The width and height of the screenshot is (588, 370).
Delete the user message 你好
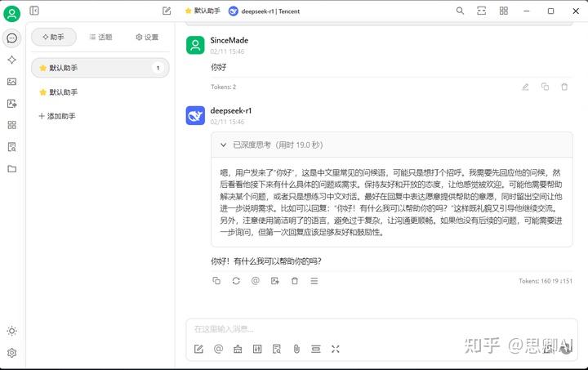pyautogui.click(x=564, y=87)
